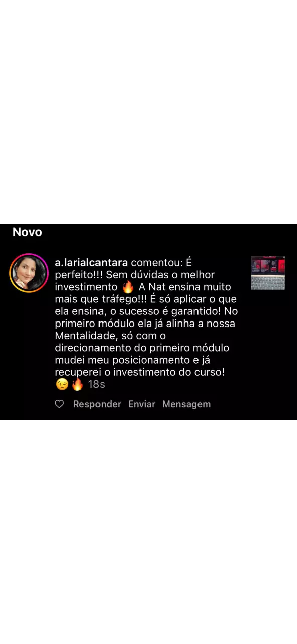Click the Enviar button
Viewport: 297px width, 644px height.
(142, 404)
